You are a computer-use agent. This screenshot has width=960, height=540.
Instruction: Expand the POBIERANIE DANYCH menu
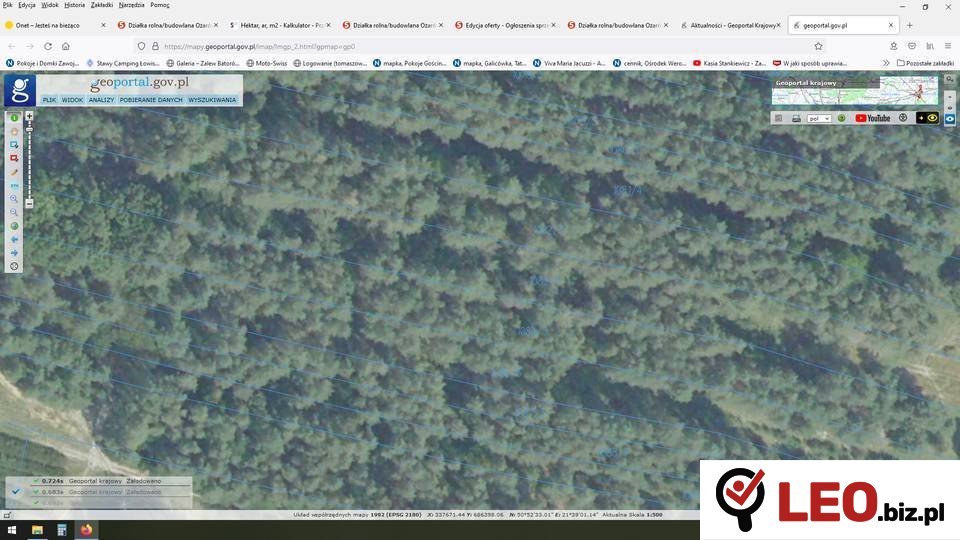tap(151, 100)
